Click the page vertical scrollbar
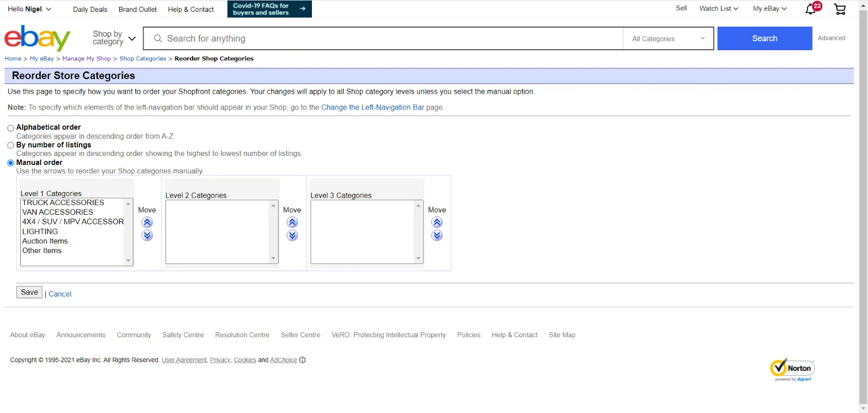 pos(863,206)
